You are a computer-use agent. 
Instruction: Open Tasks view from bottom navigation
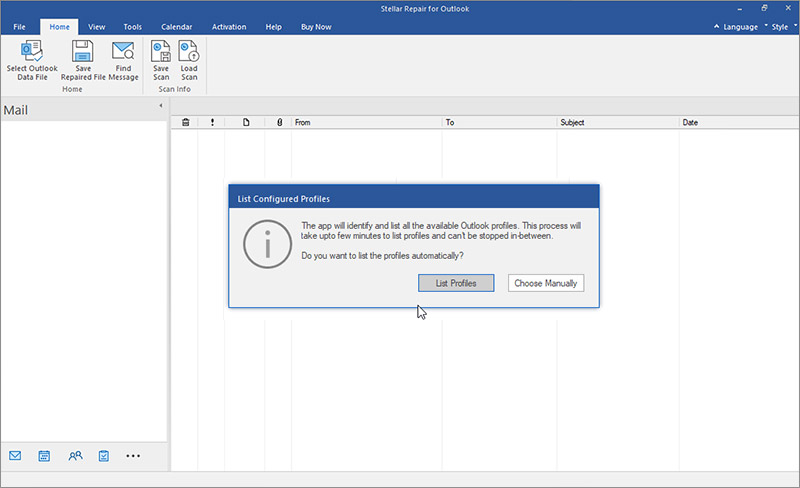[x=104, y=455]
